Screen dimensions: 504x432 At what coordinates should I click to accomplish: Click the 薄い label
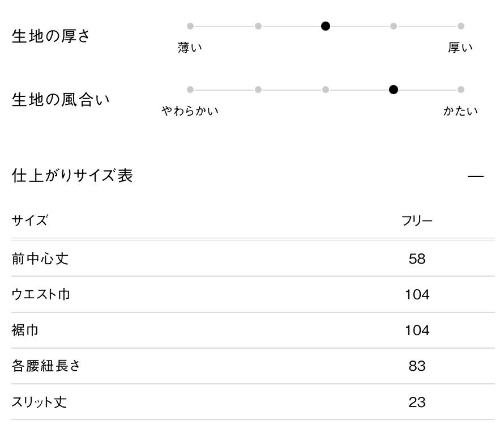click(190, 48)
